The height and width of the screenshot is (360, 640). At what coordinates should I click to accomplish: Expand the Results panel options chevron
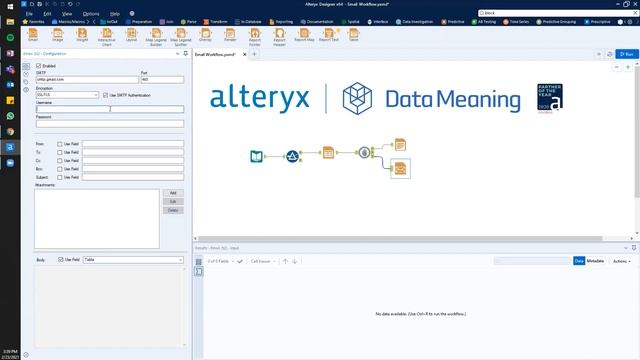click(x=626, y=248)
